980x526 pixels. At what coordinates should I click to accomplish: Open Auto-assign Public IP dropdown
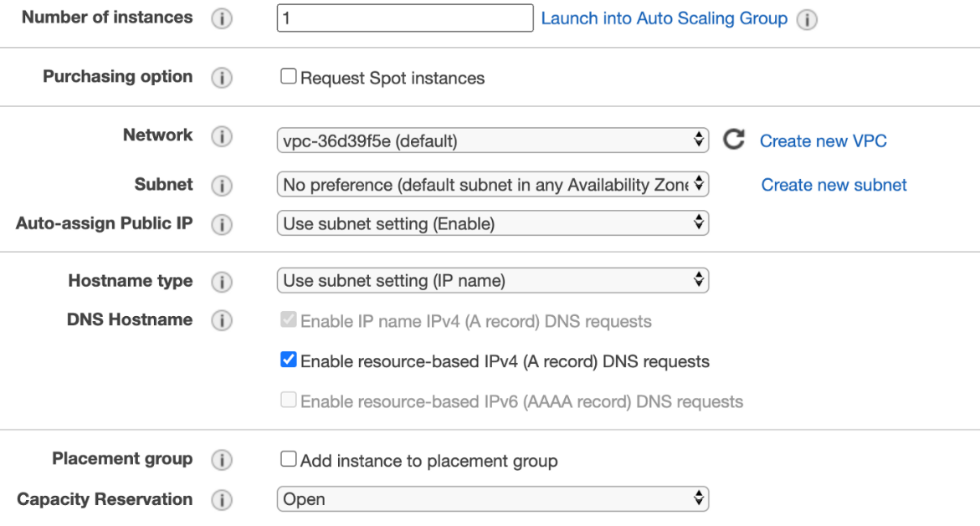pyautogui.click(x=492, y=223)
